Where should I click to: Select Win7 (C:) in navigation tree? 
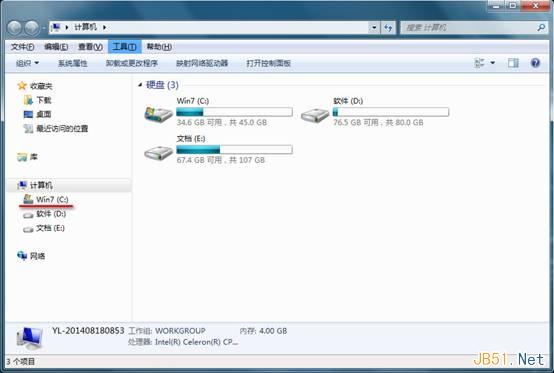(52, 199)
